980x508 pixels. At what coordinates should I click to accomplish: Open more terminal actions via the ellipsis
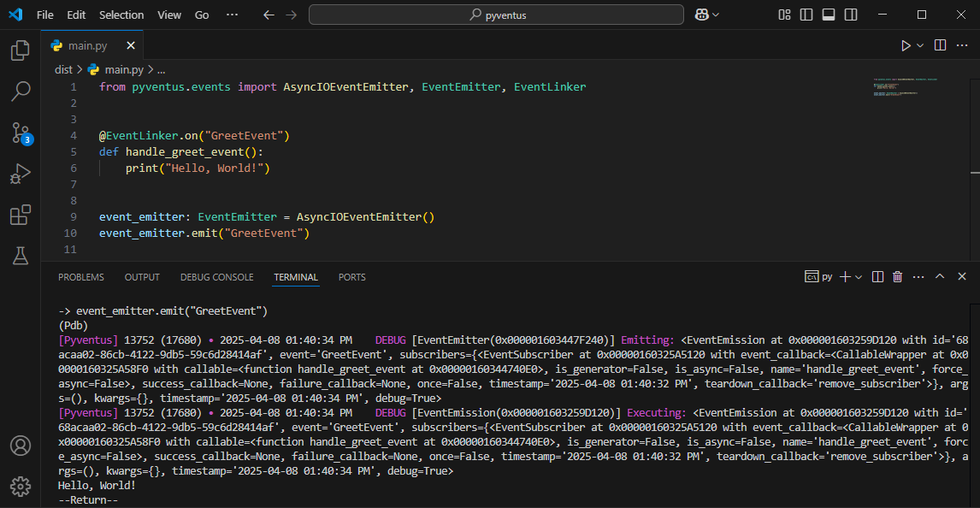[x=918, y=276]
